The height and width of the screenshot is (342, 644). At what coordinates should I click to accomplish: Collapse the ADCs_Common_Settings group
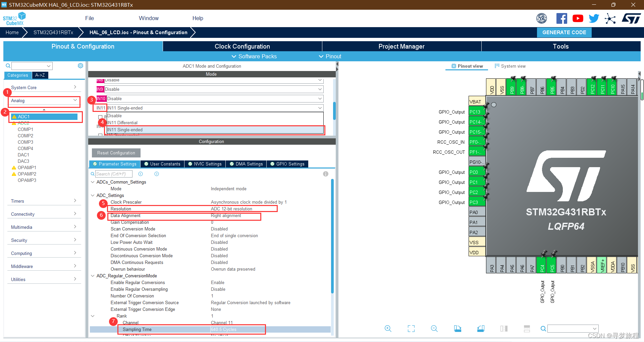(x=93, y=182)
